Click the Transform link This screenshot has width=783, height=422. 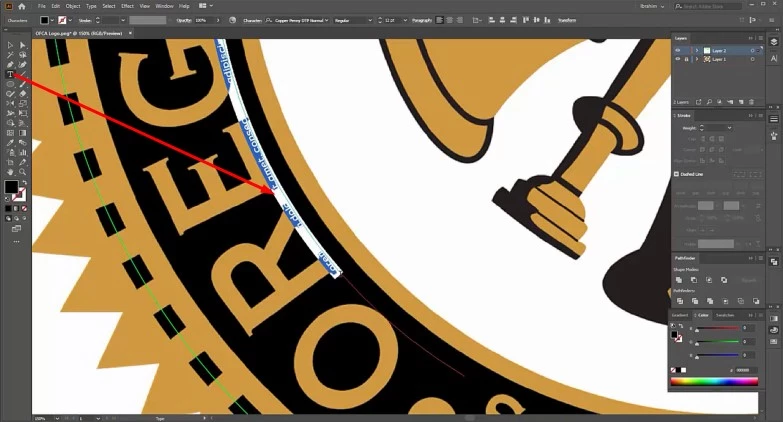click(x=567, y=20)
